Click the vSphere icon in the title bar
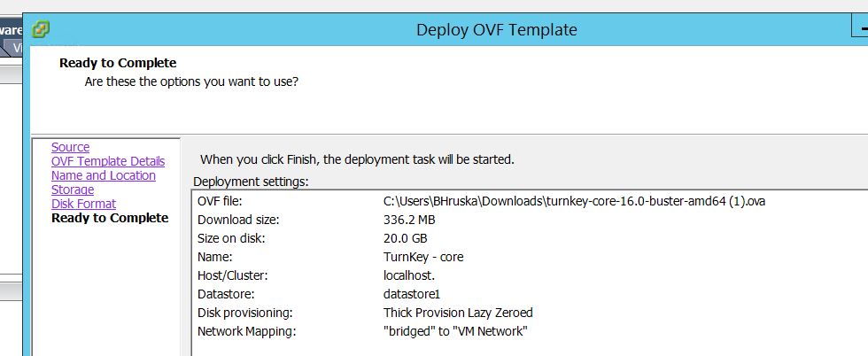 [41, 29]
